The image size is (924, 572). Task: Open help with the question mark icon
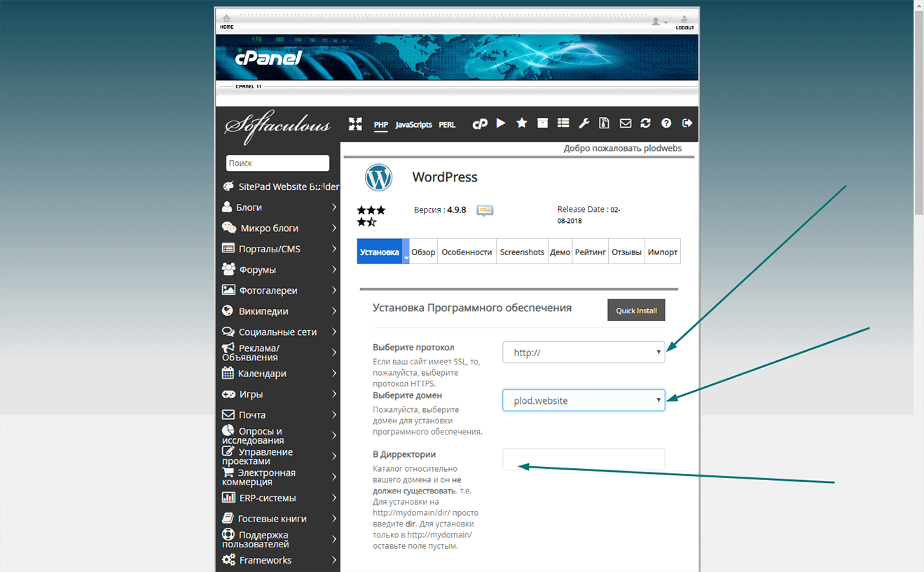pos(666,123)
